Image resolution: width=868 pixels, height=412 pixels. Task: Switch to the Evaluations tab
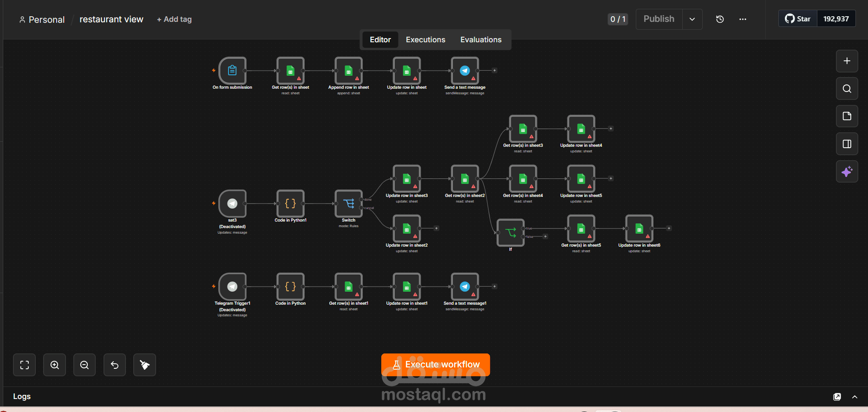(481, 39)
